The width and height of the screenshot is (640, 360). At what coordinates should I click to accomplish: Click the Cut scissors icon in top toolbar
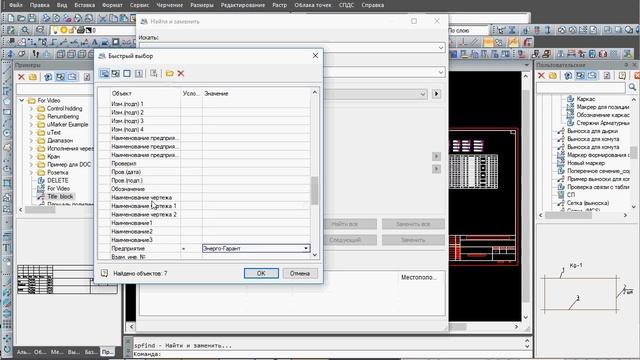(102, 18)
